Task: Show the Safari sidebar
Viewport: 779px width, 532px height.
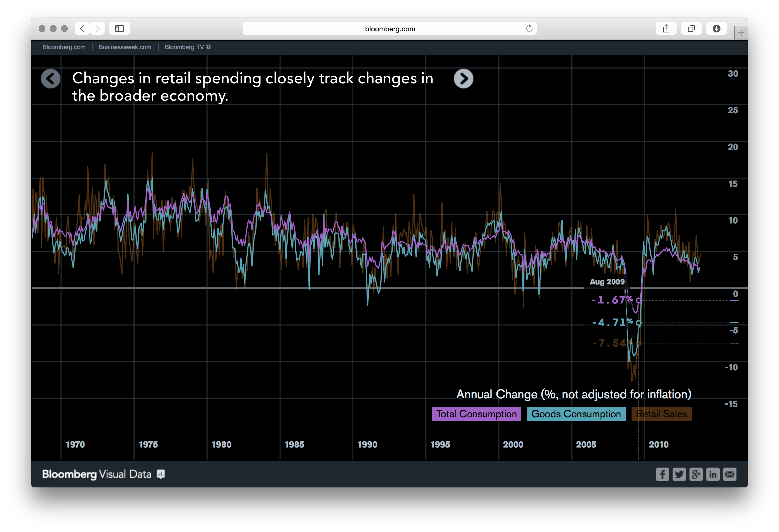Action: coord(119,29)
